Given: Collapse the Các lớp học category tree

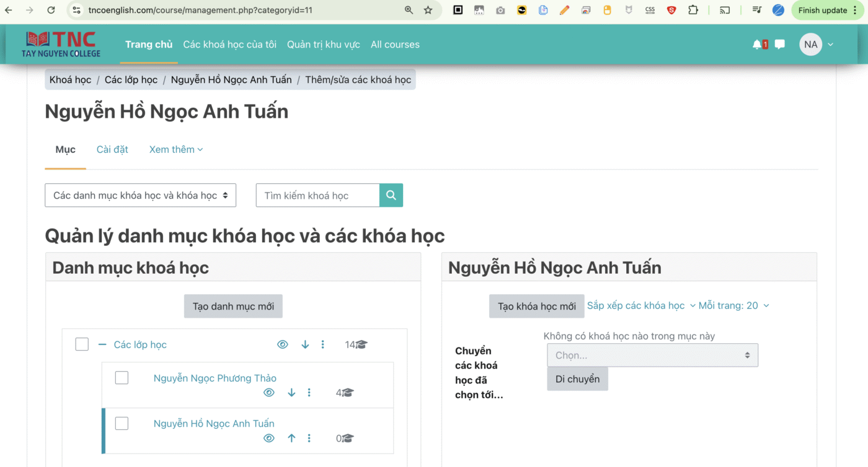Looking at the screenshot, I should 102,344.
